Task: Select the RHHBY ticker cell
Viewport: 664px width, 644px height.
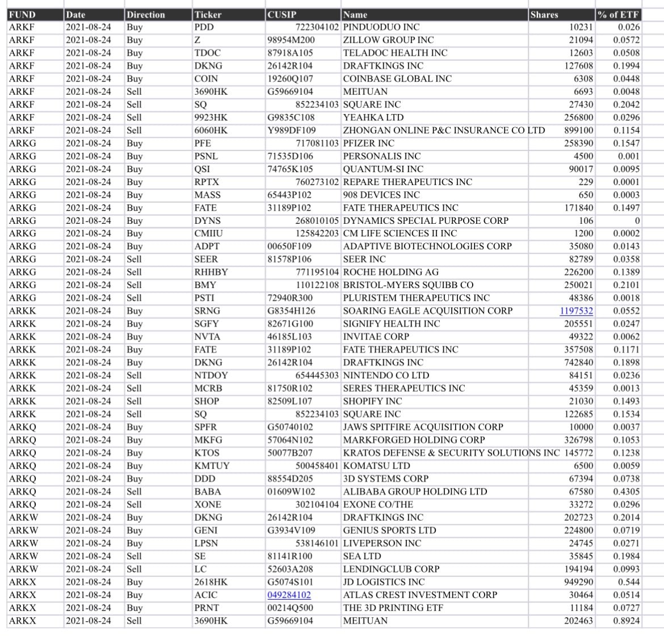Action: 229,272
